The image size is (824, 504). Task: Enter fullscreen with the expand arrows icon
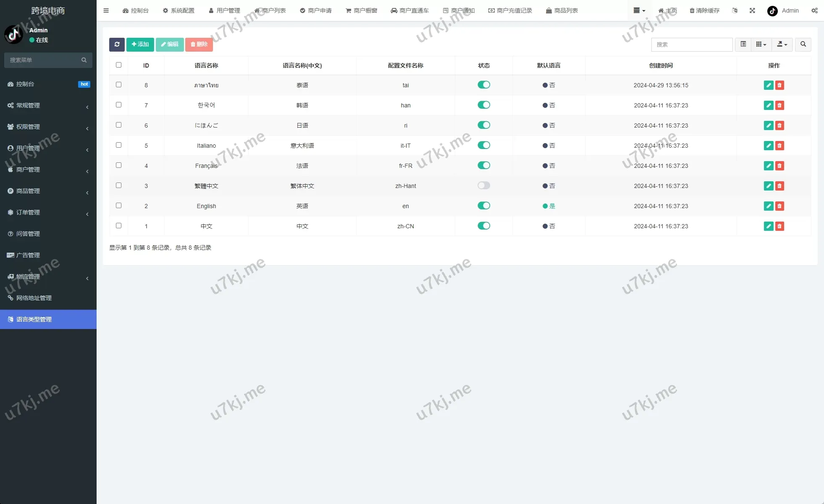(752, 10)
